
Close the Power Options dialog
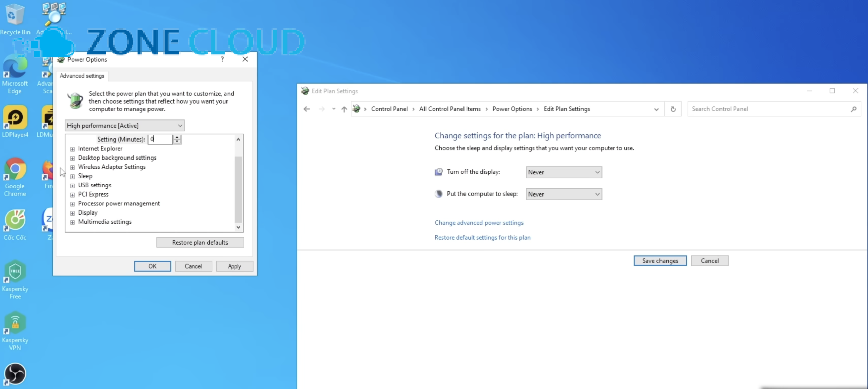[245, 59]
